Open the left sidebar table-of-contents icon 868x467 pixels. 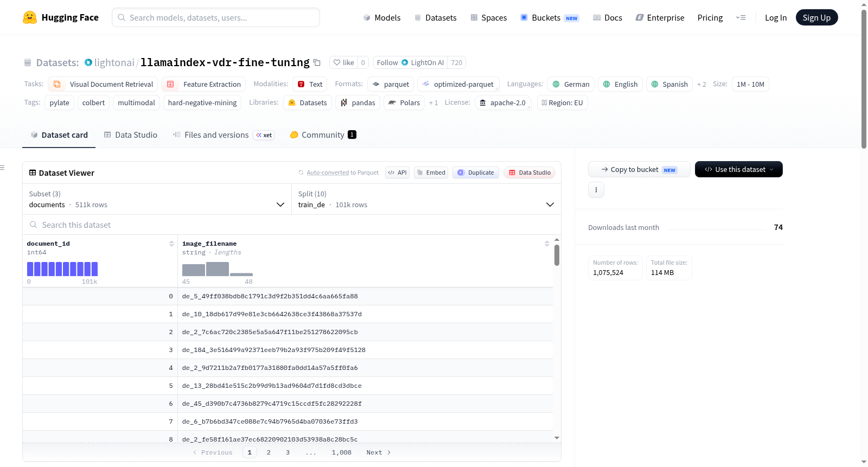2,168
